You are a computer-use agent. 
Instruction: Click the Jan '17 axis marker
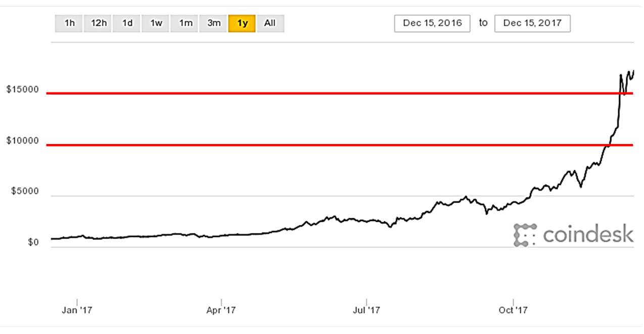point(77,310)
